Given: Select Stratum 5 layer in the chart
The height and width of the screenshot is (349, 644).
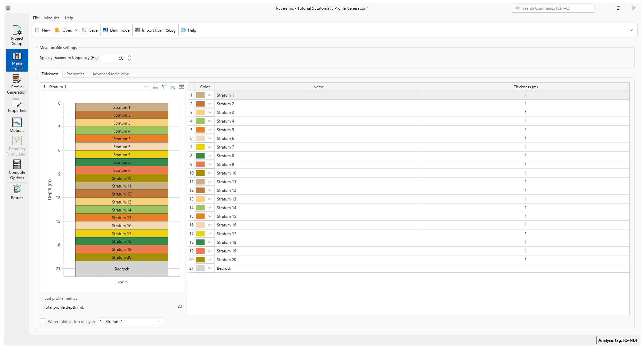Looking at the screenshot, I should [x=122, y=139].
